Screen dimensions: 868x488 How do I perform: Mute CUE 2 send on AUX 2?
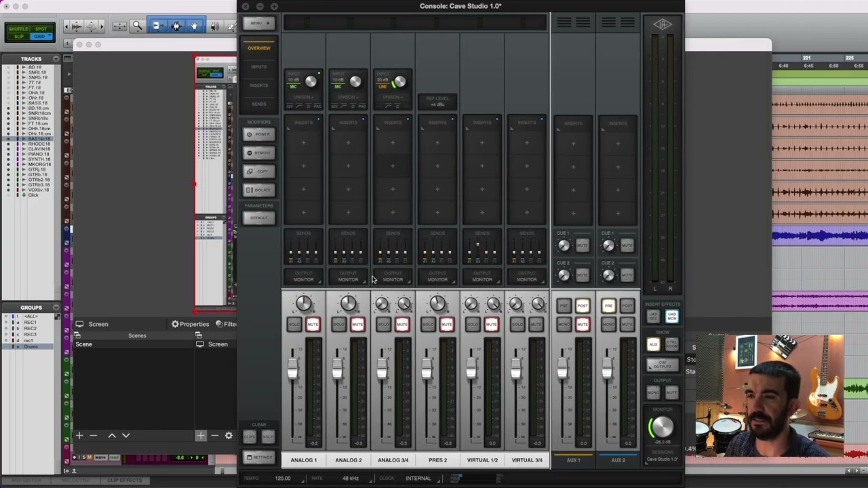(x=627, y=275)
